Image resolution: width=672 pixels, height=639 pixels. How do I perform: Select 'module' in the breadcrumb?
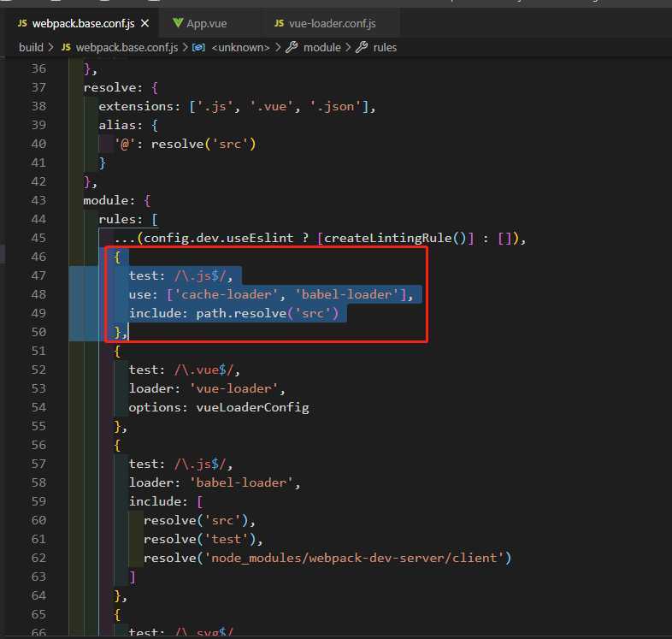pyautogui.click(x=321, y=47)
